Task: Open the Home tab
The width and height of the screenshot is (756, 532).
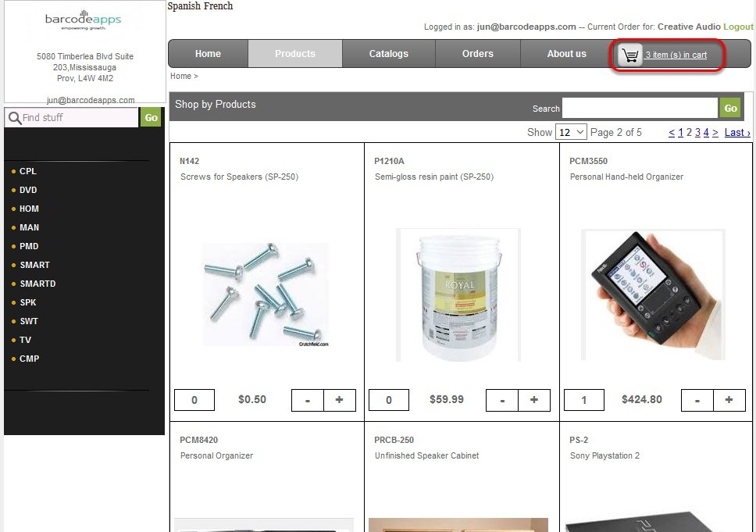Action: click(208, 54)
